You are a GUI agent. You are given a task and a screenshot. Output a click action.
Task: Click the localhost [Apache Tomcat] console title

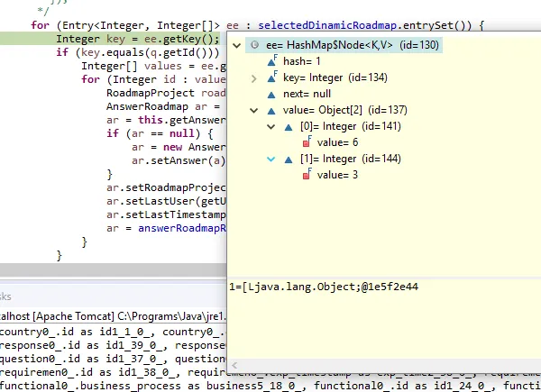pos(113,316)
